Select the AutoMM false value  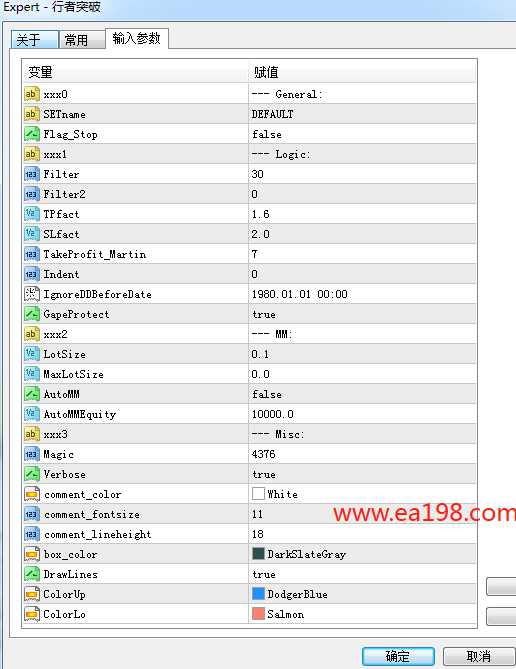click(362, 394)
